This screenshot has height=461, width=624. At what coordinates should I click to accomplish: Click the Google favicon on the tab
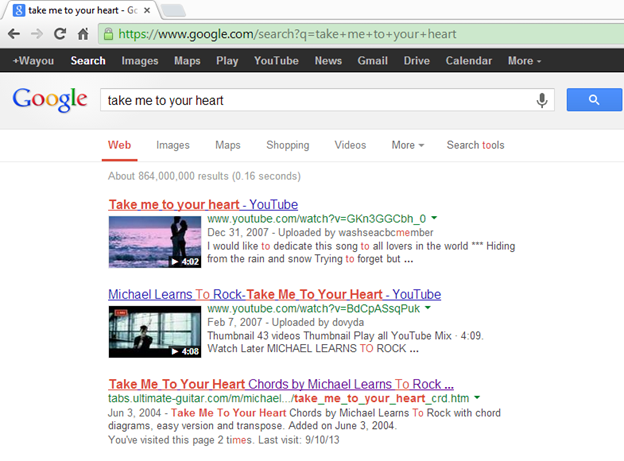[x=19, y=10]
